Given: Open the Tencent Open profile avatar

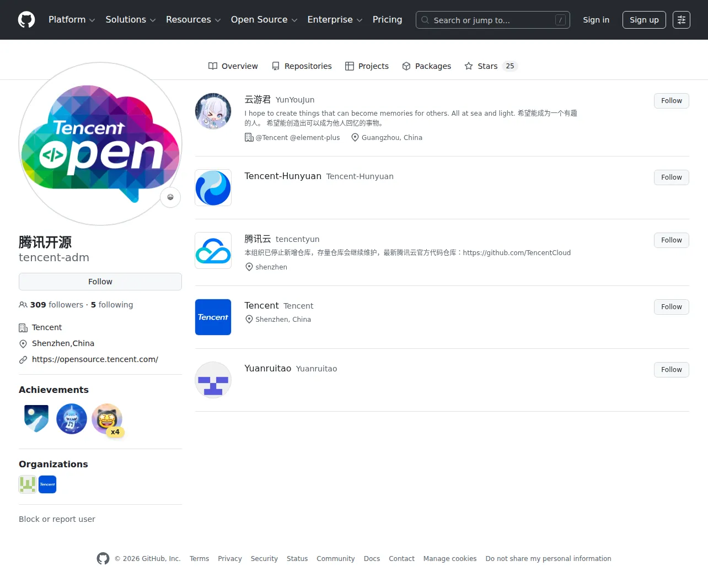Looking at the screenshot, I should [100, 144].
